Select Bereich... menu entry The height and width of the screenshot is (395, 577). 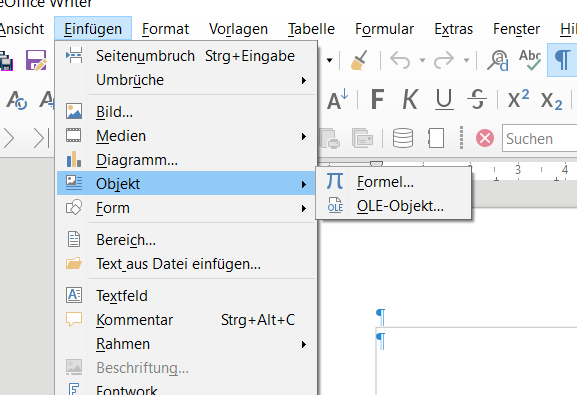point(186,240)
